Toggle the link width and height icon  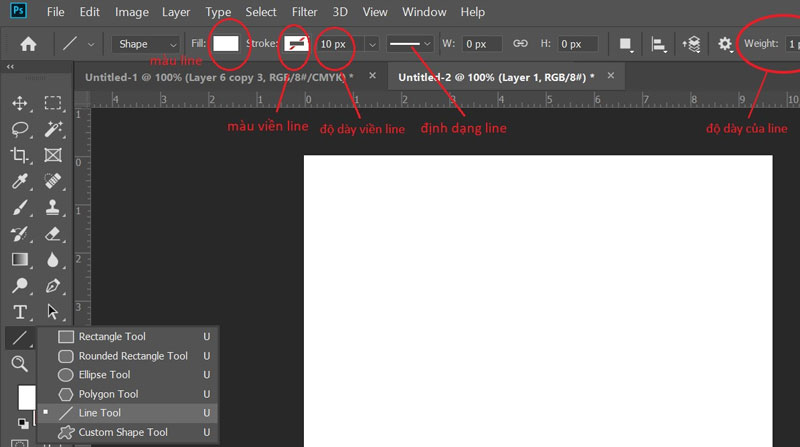click(519, 44)
